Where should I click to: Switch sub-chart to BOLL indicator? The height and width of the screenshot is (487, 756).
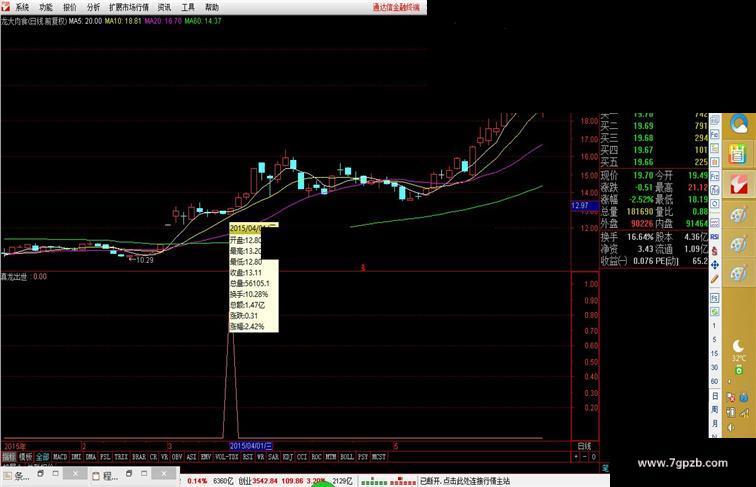pyautogui.click(x=347, y=457)
